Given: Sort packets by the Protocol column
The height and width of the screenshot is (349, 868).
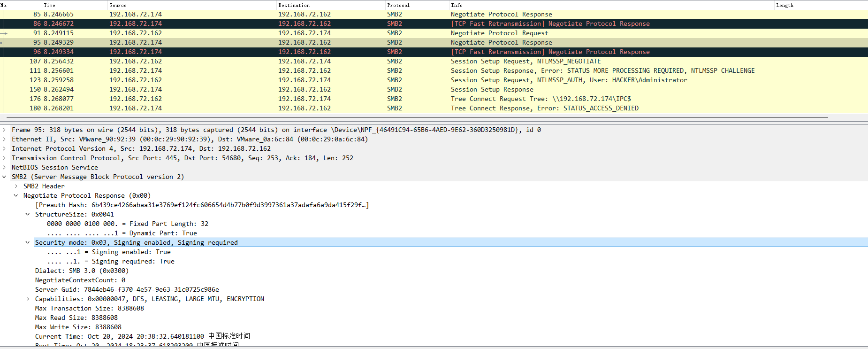Looking at the screenshot, I should click(x=418, y=5).
